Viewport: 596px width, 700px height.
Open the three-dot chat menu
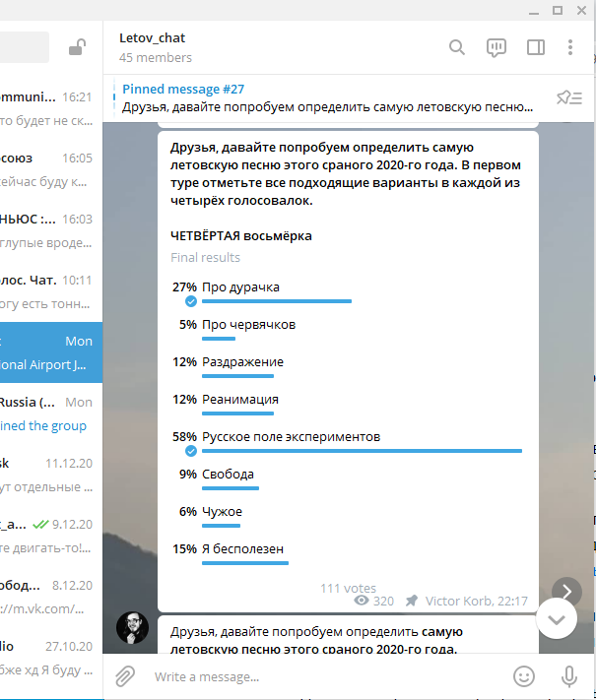570,47
